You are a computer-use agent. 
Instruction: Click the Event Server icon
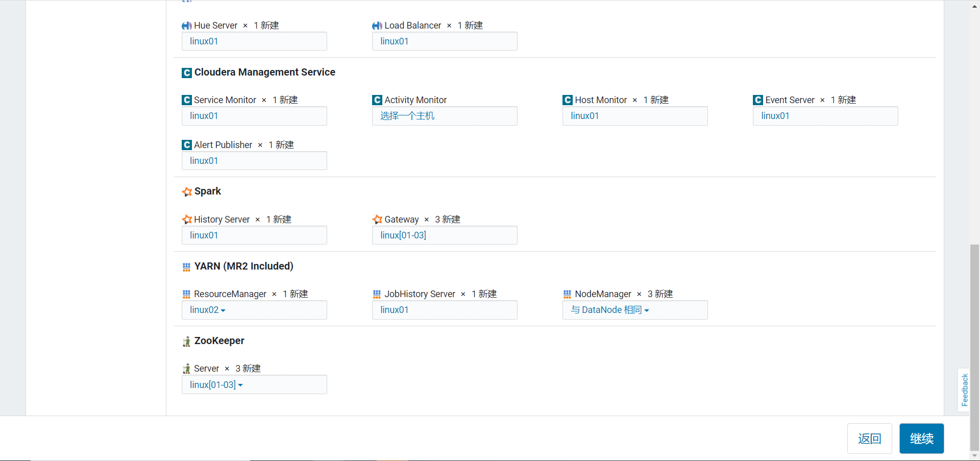(757, 100)
